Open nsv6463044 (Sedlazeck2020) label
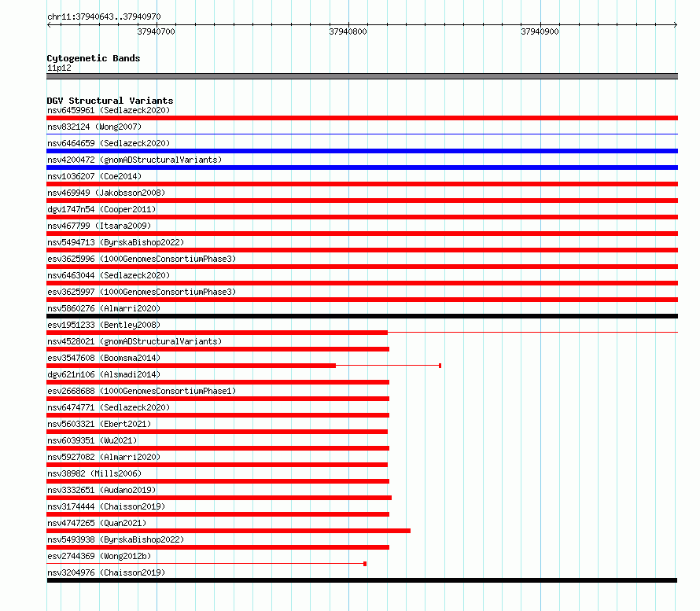 pyautogui.click(x=109, y=275)
